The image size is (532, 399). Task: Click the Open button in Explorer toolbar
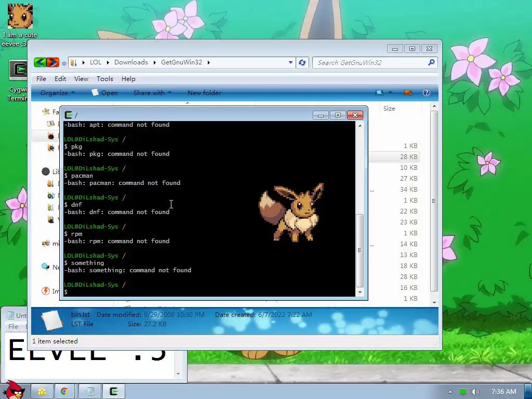tap(105, 92)
